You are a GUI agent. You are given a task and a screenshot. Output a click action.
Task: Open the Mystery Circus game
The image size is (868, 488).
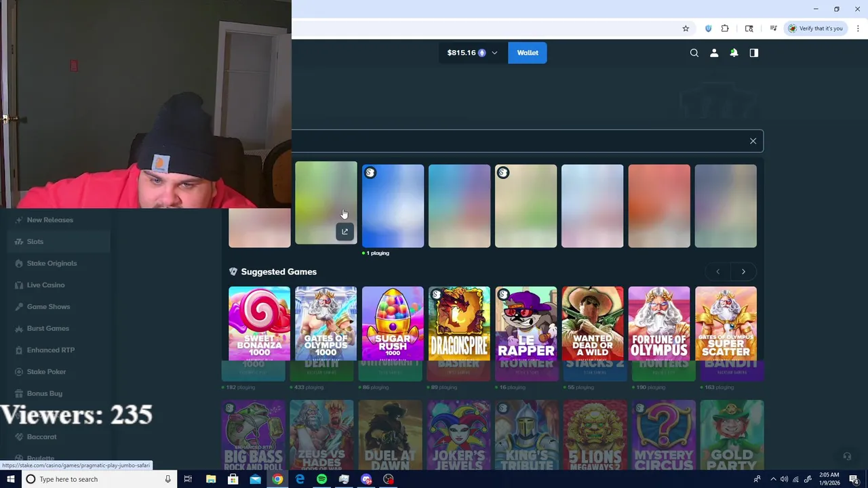663,435
